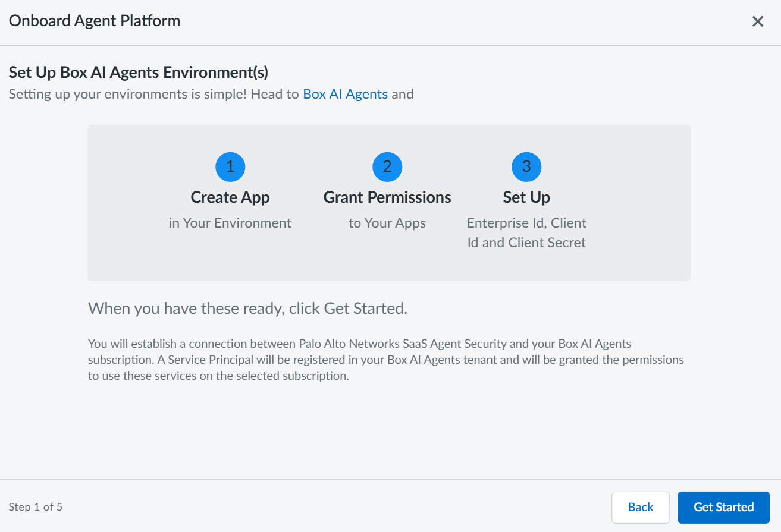This screenshot has height=532, width=781.
Task: Go back with the Back button
Action: (x=641, y=507)
